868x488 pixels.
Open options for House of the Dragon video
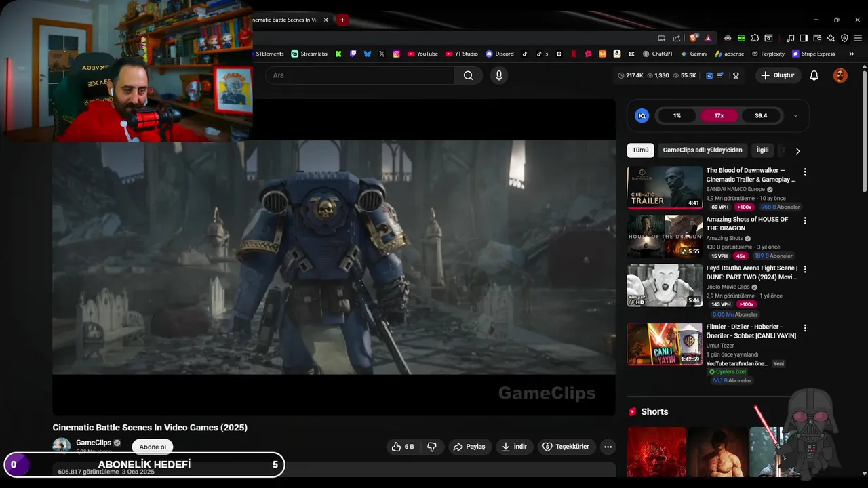point(805,221)
